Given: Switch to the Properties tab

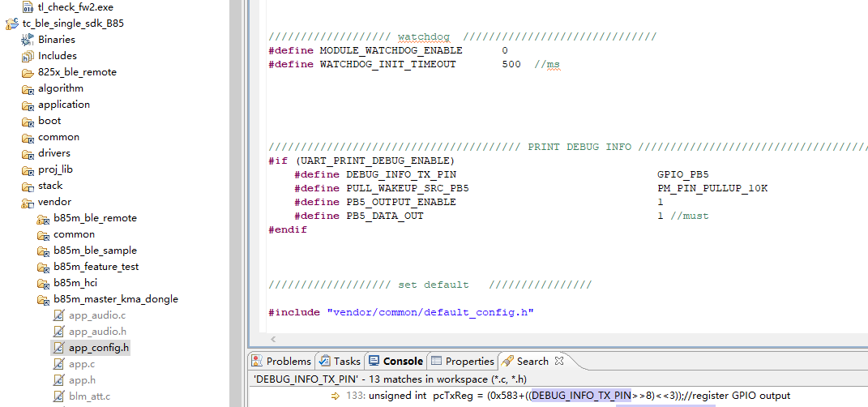Looking at the screenshot, I should point(463,361).
